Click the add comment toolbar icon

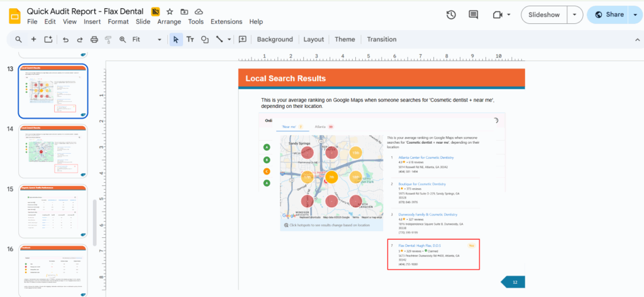(243, 40)
